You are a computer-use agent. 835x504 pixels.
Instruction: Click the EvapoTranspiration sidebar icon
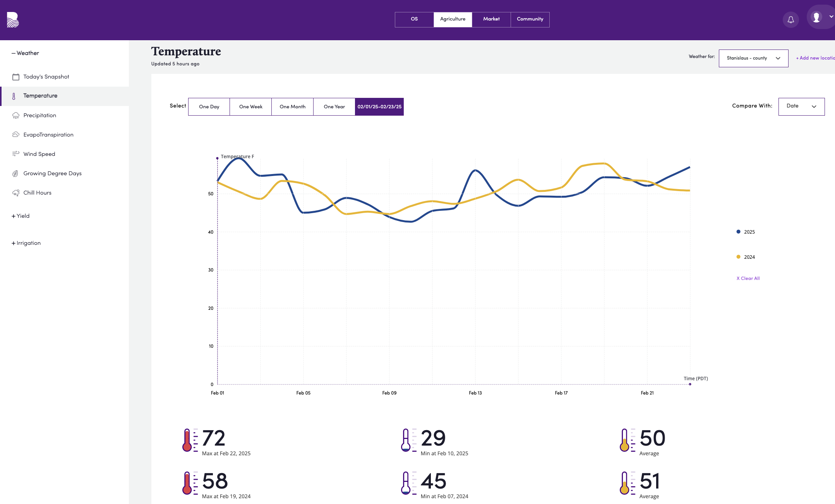pyautogui.click(x=16, y=135)
